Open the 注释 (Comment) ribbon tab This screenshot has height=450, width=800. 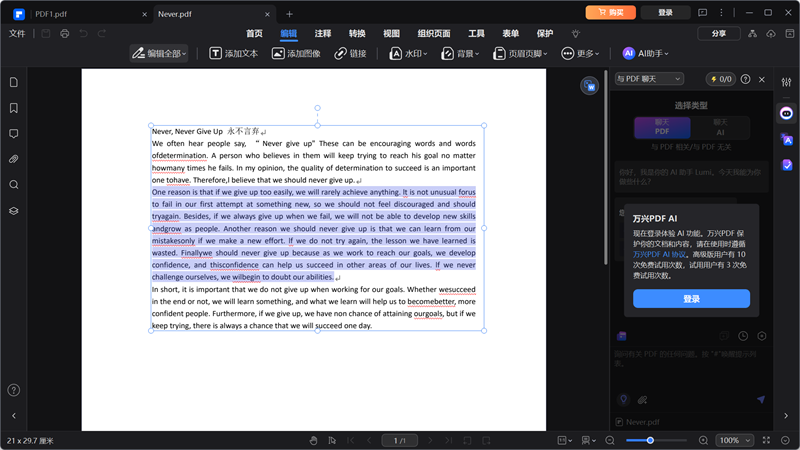[x=322, y=33]
